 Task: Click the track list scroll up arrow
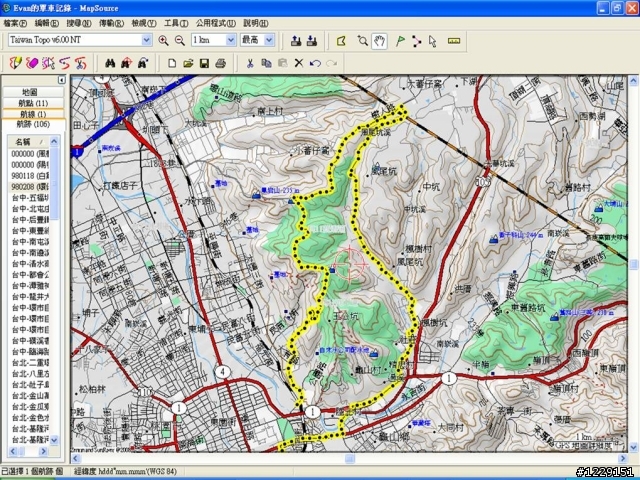point(54,142)
